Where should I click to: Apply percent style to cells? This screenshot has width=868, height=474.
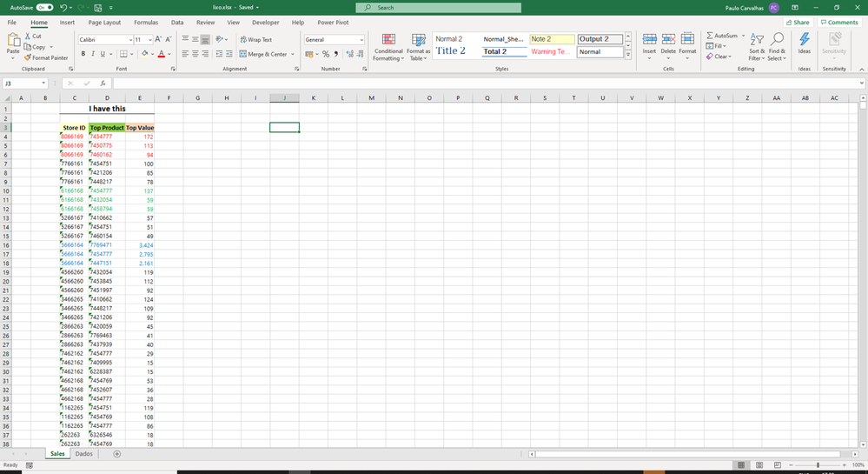[326, 54]
